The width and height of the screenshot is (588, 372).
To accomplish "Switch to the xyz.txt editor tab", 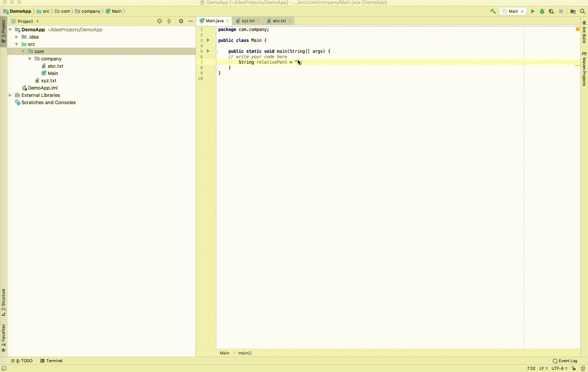I will point(248,21).
